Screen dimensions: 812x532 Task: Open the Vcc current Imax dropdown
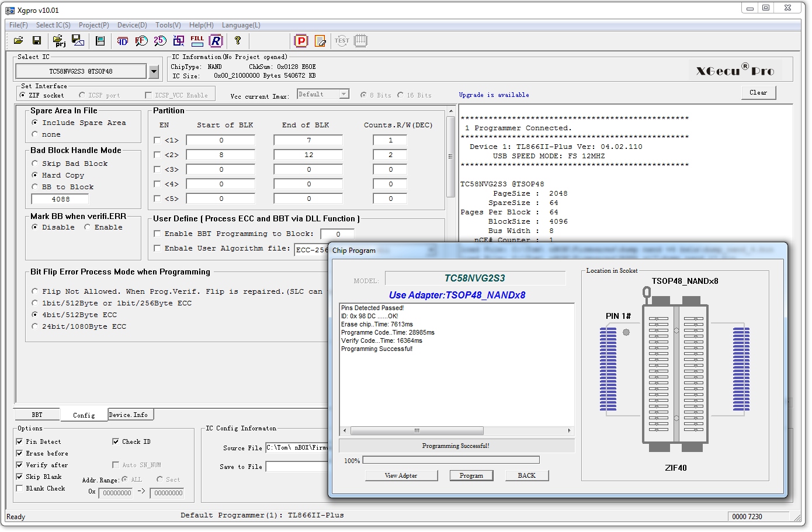click(x=344, y=94)
